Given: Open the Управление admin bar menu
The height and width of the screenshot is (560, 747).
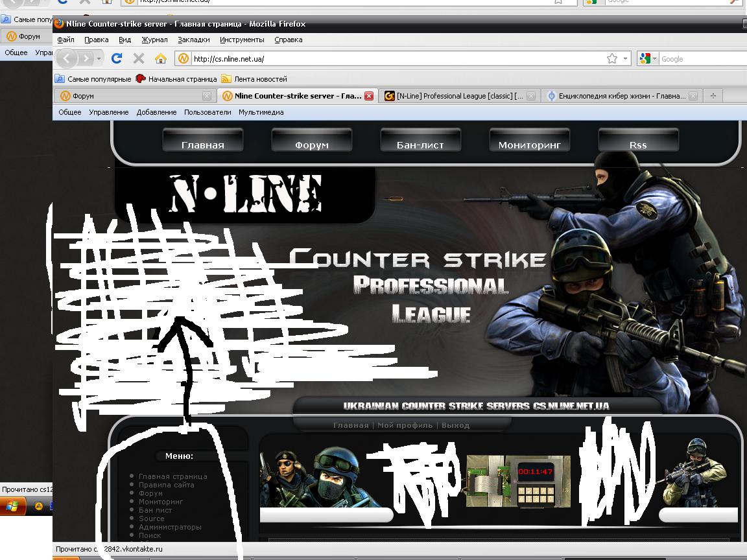Looking at the screenshot, I should pyautogui.click(x=109, y=112).
